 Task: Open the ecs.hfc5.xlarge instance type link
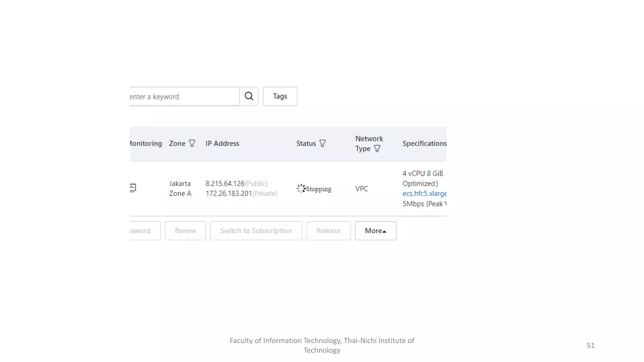[x=424, y=194]
